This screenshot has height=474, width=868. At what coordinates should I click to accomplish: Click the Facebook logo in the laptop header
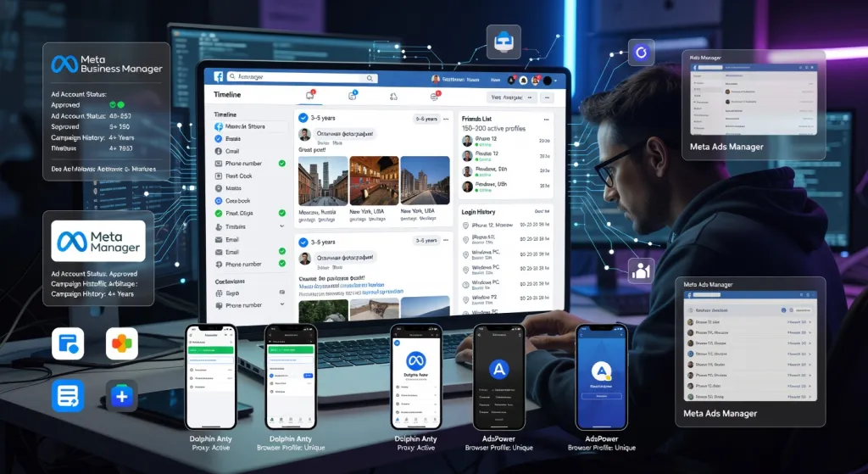tap(218, 77)
